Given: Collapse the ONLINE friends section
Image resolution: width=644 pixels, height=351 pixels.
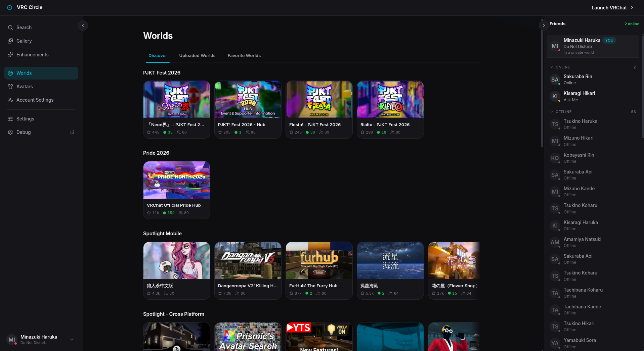Looking at the screenshot, I should (x=552, y=67).
